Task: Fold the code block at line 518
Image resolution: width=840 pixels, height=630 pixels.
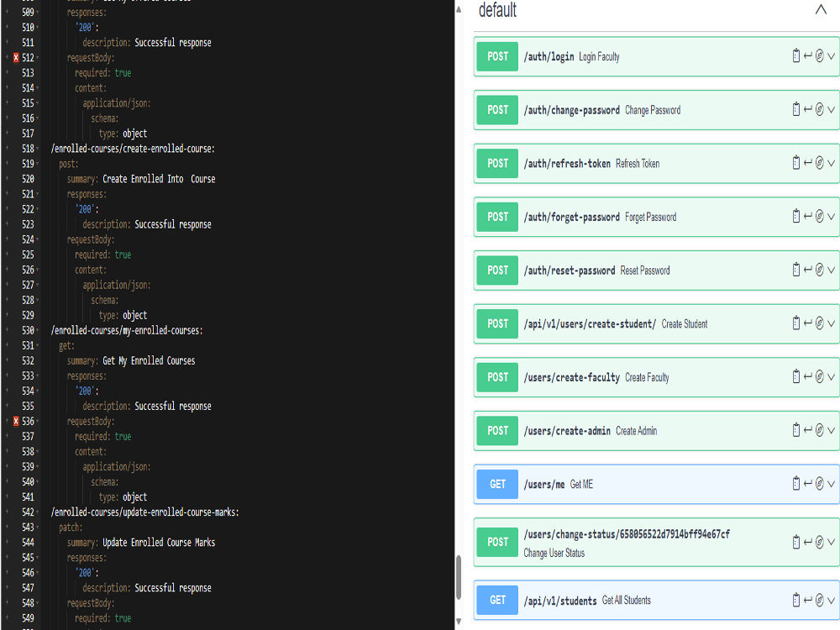Action: [38, 149]
